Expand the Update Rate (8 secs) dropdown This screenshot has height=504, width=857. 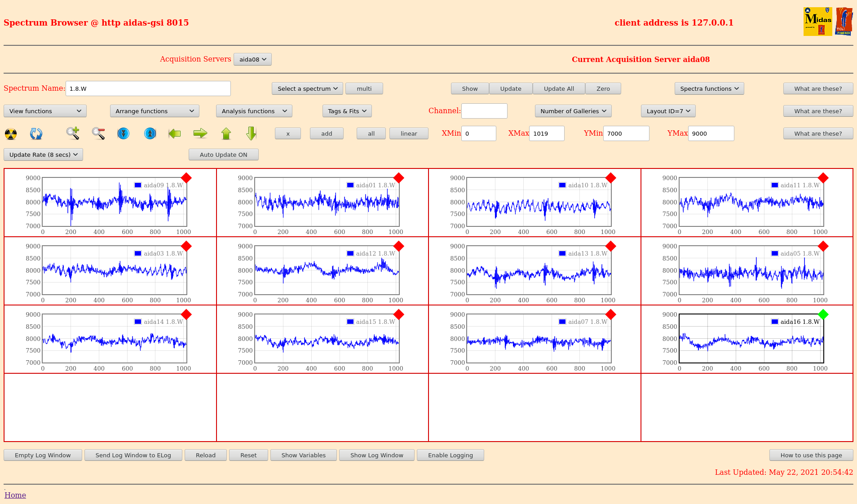(x=43, y=155)
